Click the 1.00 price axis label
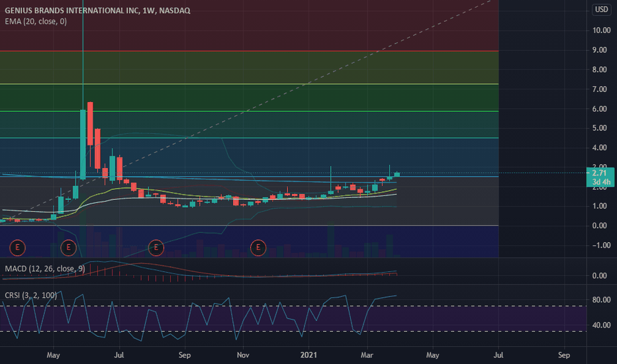 [x=600, y=206]
